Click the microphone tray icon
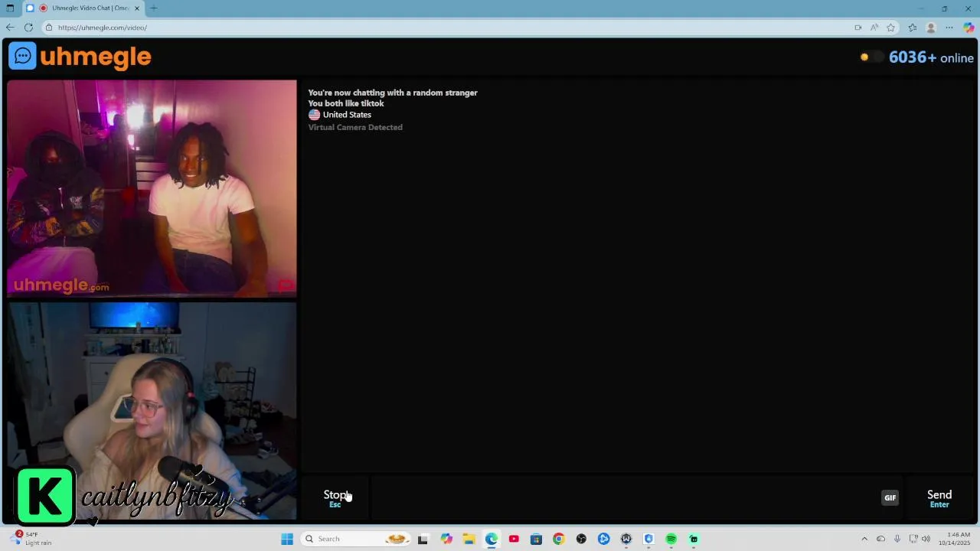The image size is (980, 551). 897,539
